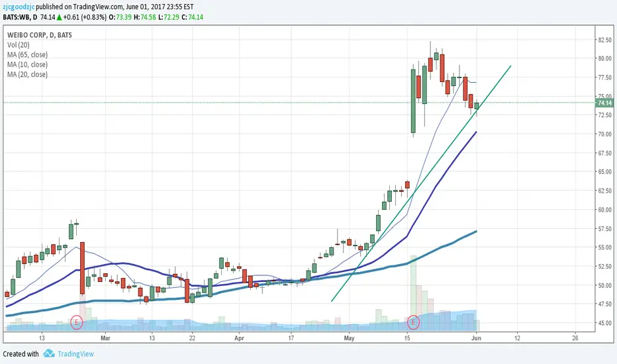Click the 17 date axis label

(291, 338)
